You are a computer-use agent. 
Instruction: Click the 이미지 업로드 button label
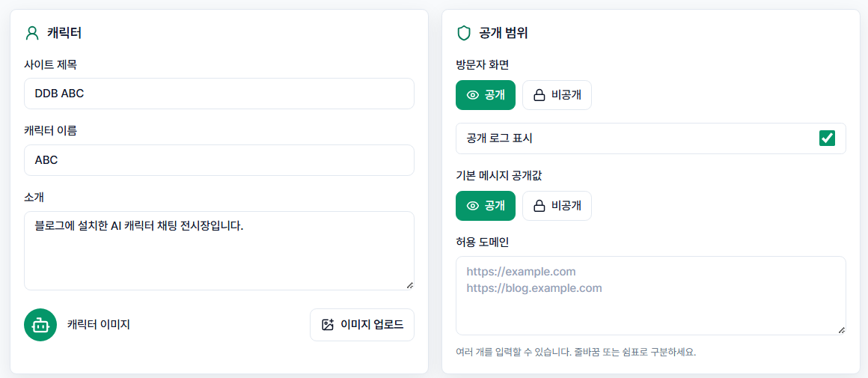tap(372, 325)
